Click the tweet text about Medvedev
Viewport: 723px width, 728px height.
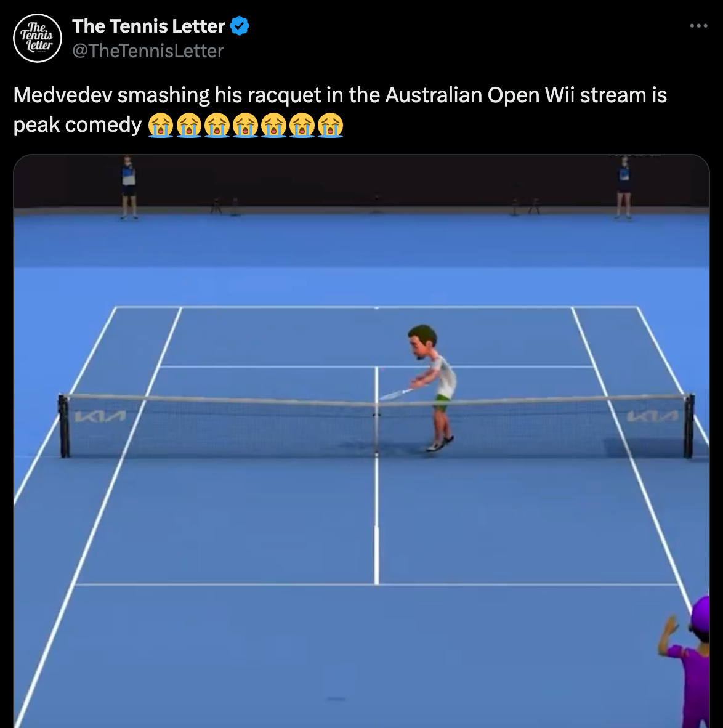point(340,110)
